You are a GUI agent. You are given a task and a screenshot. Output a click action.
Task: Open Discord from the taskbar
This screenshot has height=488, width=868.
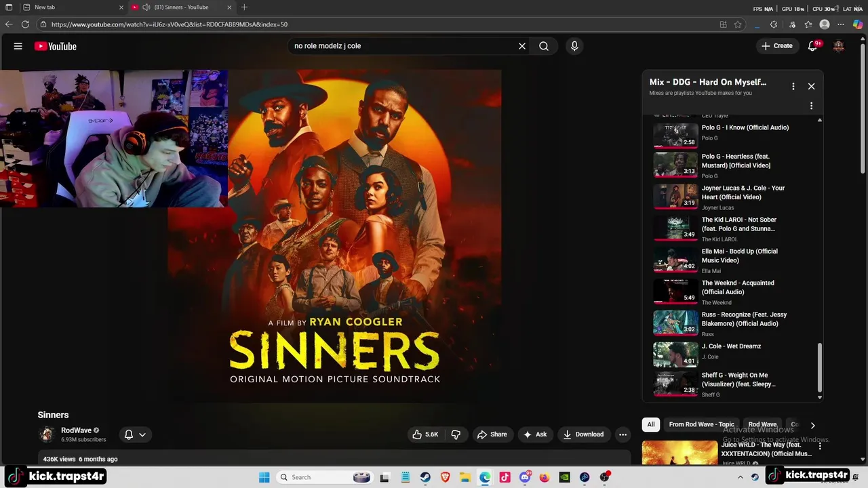(525, 477)
